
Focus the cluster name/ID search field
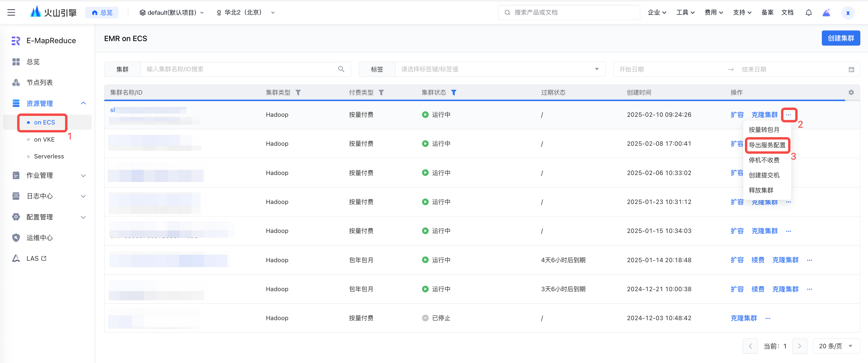(x=245, y=69)
